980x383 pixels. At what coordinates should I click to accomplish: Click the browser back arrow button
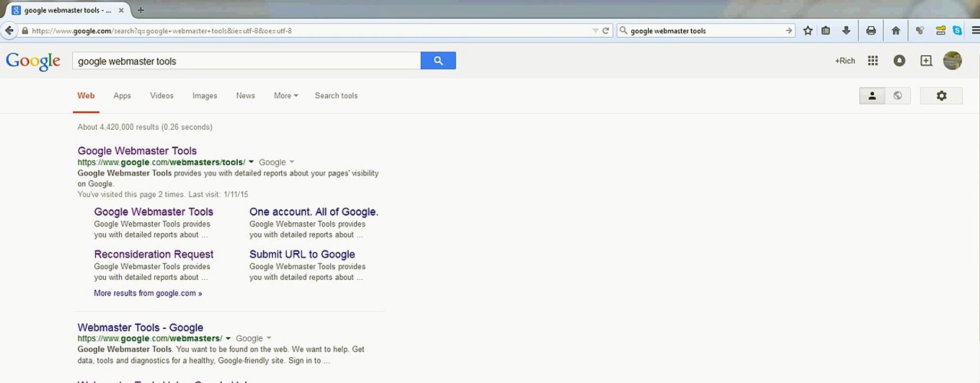coord(9,30)
